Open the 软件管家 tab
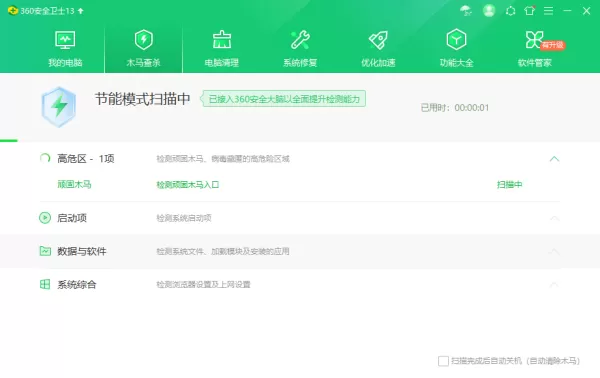 535,49
